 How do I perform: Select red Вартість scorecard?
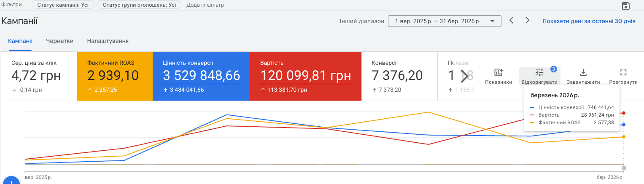pos(306,76)
